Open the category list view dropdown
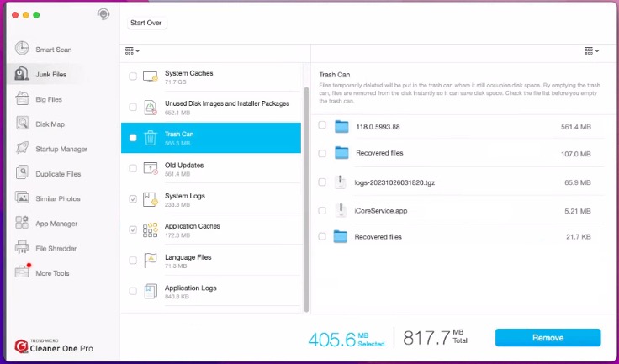This screenshot has width=619, height=364. [x=132, y=50]
